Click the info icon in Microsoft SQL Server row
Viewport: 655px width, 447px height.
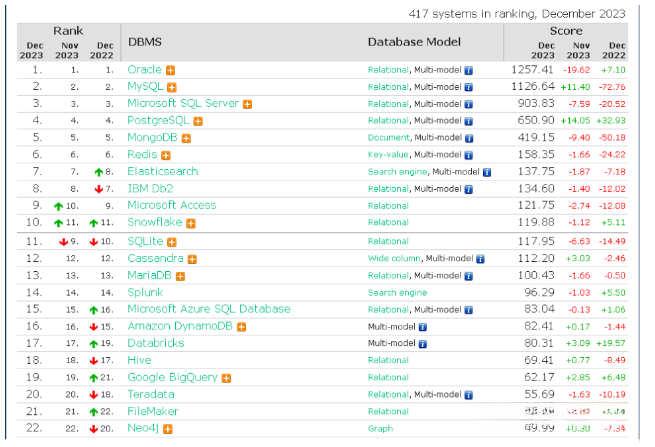point(469,104)
